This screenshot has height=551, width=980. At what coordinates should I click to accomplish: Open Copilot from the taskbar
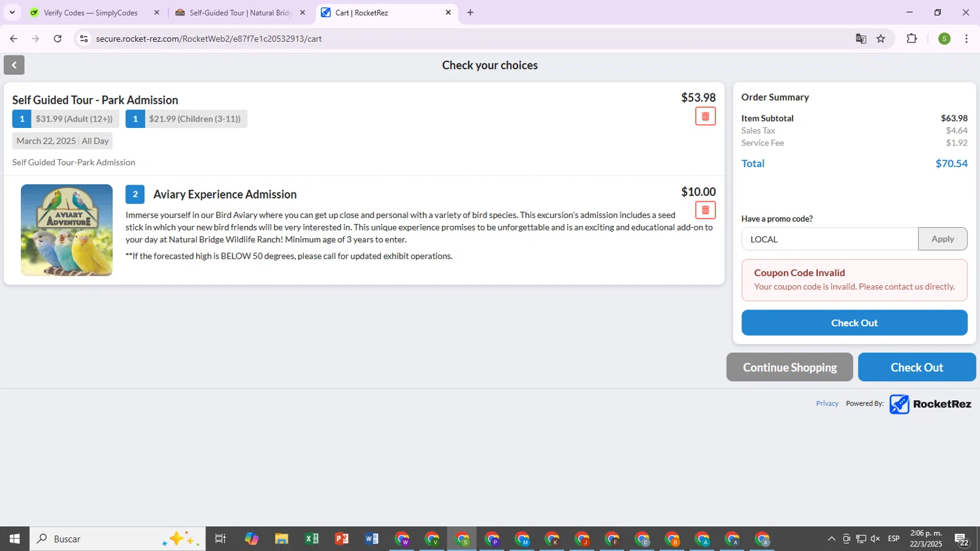pos(252,539)
